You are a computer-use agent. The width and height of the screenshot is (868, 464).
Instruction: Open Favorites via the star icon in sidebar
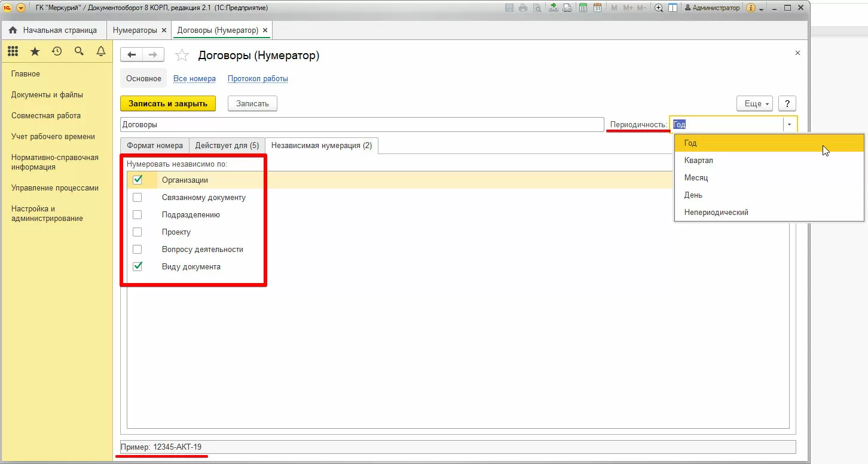(35, 52)
